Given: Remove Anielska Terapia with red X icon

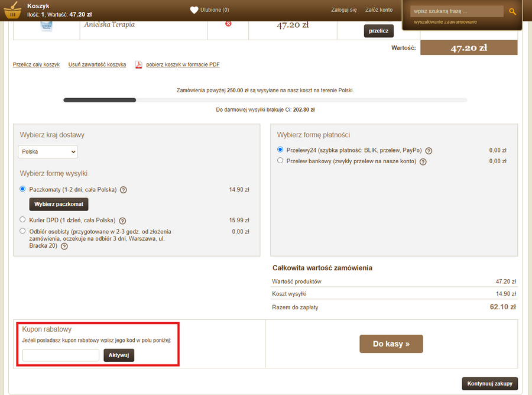Looking at the screenshot, I should point(228,24).
